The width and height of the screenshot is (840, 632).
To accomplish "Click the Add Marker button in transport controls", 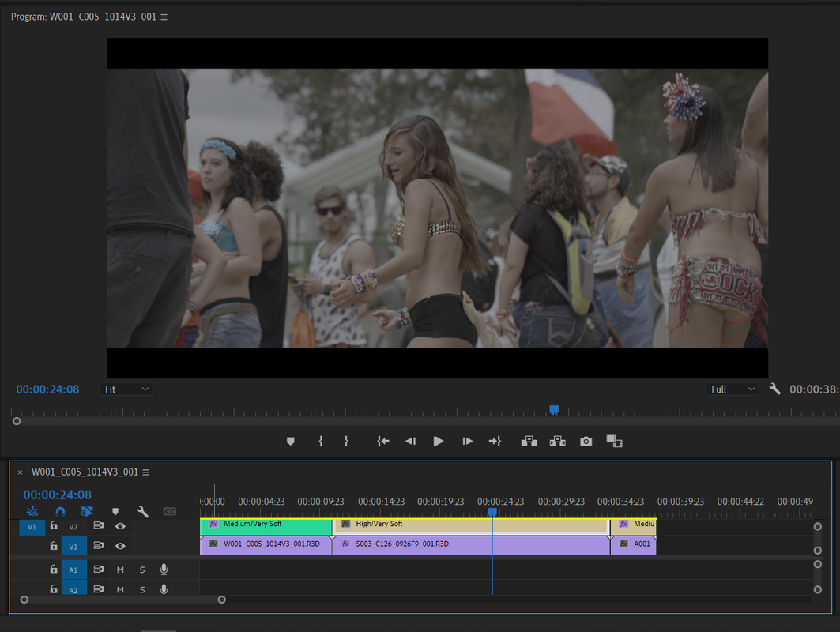I will click(x=290, y=442).
